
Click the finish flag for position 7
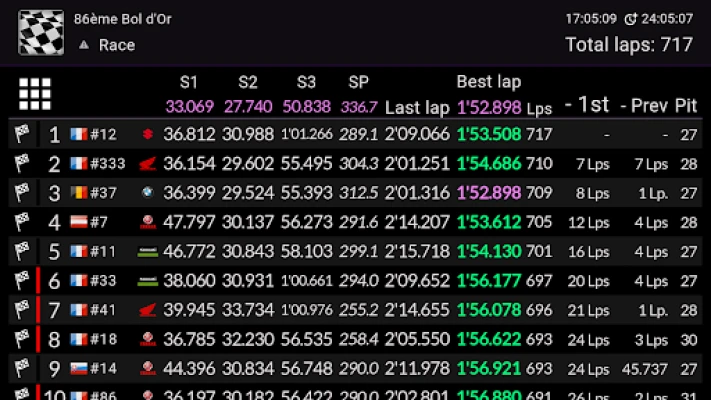tap(22, 310)
